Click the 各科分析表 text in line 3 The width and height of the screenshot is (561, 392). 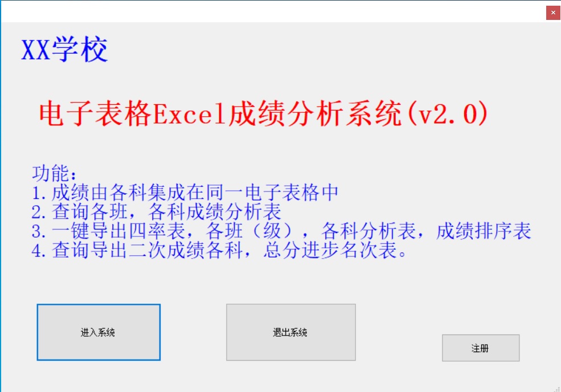coord(368,231)
